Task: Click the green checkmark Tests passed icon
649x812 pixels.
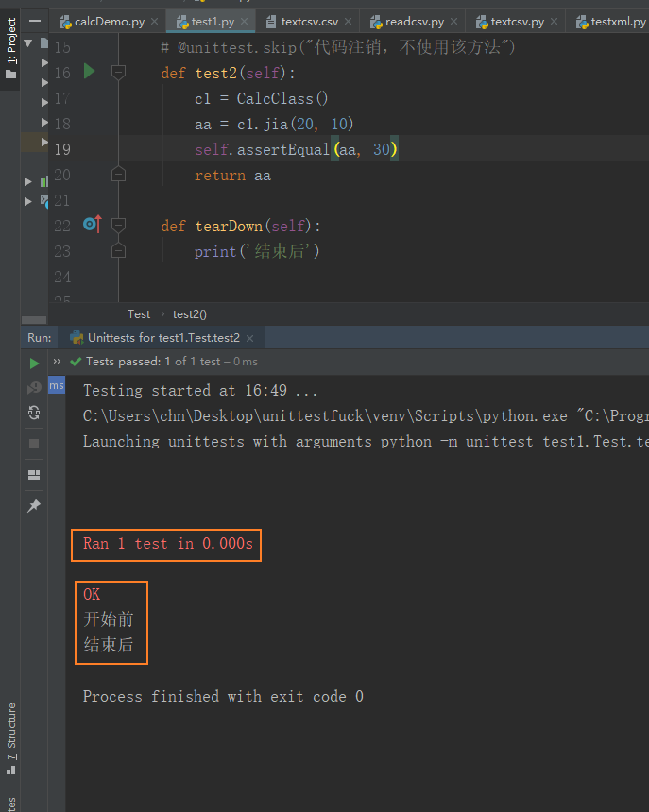Action: point(76,362)
